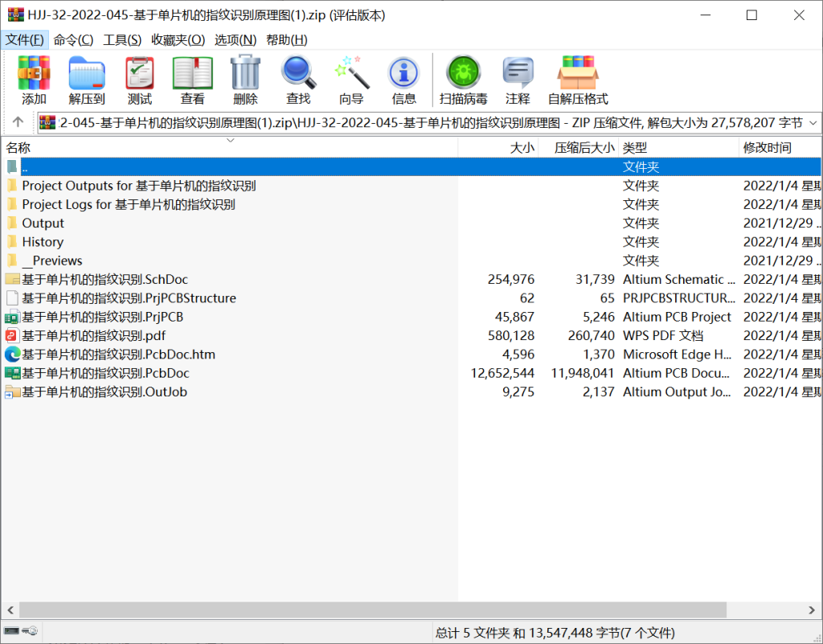Launch the 向导 (Wizard) tool
This screenshot has height=644, width=823.
(350, 79)
